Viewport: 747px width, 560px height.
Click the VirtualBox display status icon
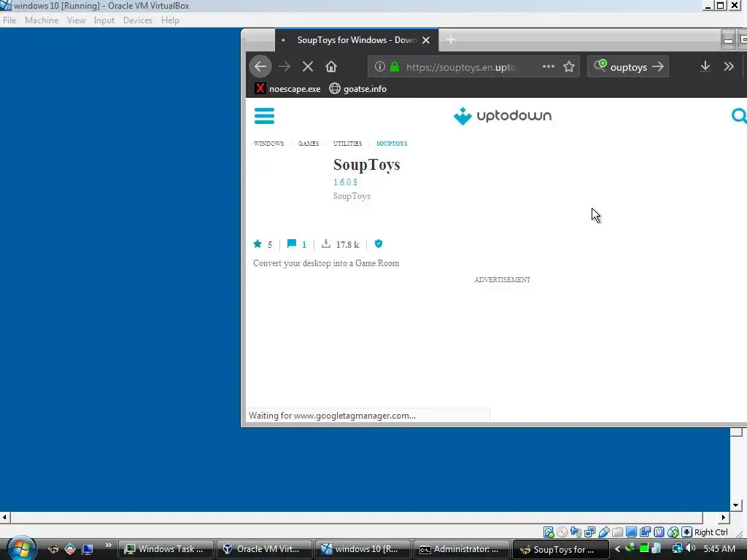click(x=631, y=532)
